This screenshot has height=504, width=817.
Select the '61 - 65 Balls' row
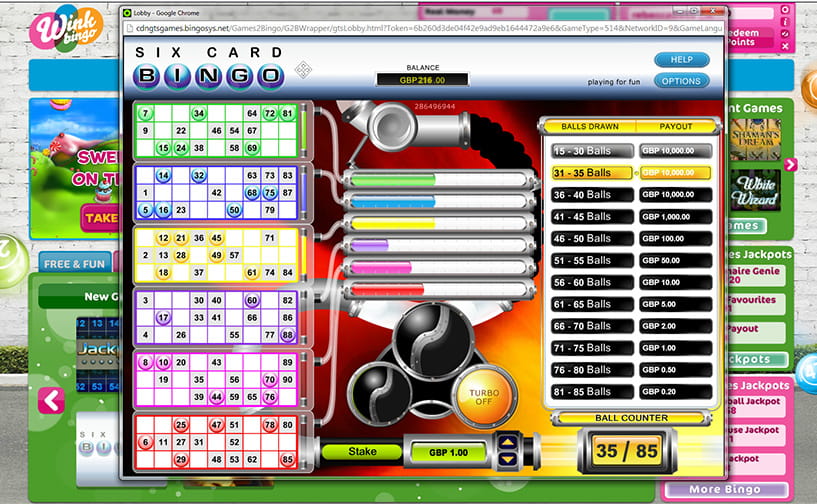(592, 304)
